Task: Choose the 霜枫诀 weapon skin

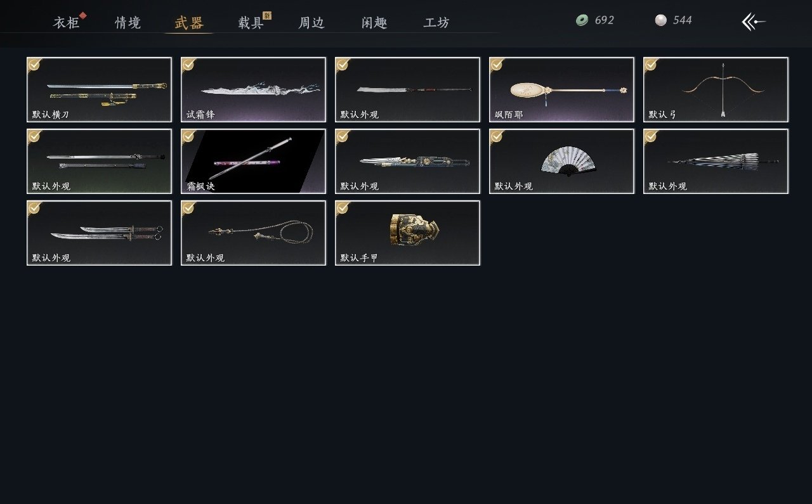Action: [x=253, y=161]
